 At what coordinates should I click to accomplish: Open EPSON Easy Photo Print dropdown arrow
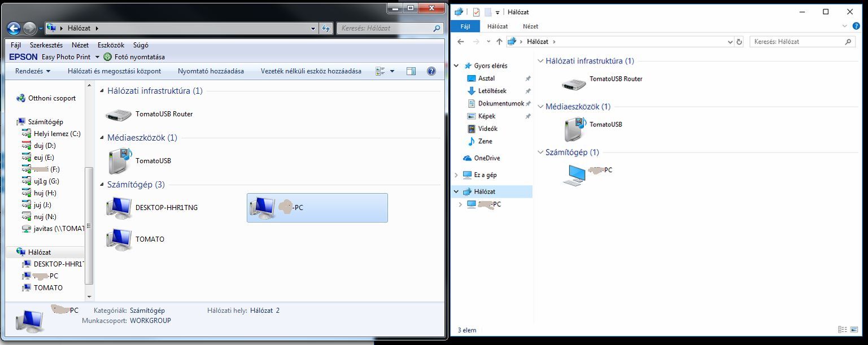click(x=97, y=57)
